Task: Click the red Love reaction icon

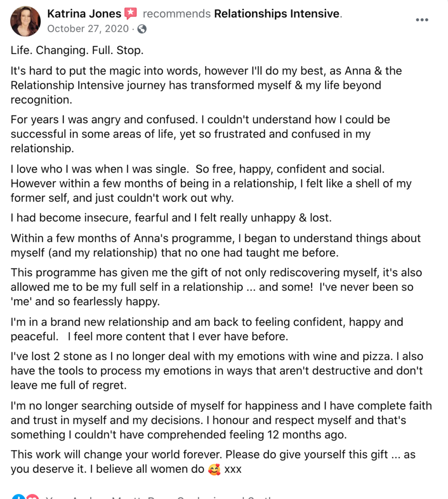Action: point(33,497)
